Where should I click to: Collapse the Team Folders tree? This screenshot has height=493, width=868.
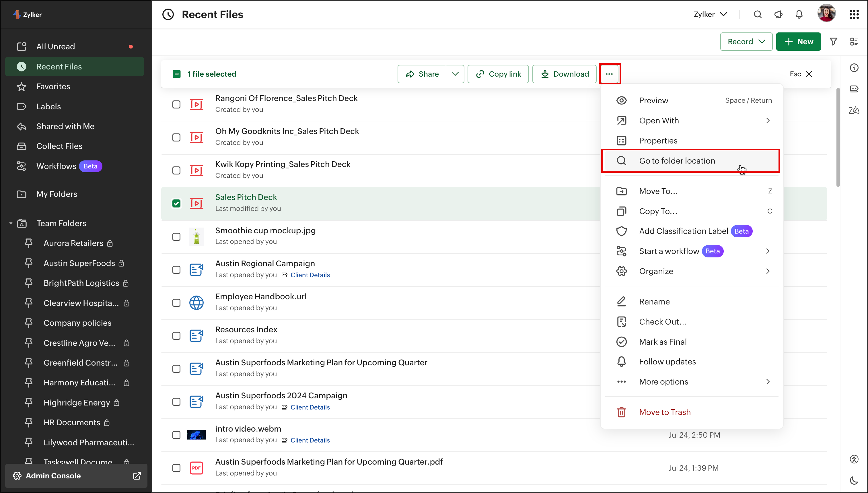(11, 224)
